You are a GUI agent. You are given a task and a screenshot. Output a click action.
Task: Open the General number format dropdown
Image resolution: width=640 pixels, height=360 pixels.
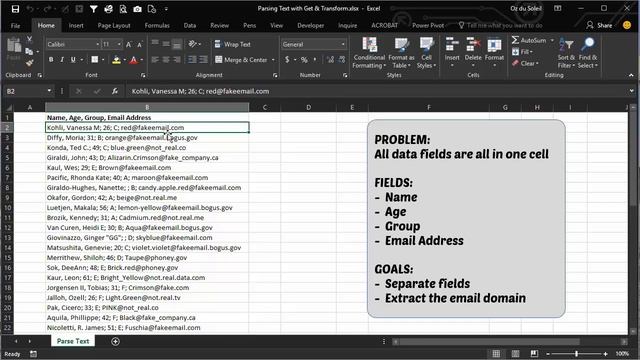click(343, 44)
